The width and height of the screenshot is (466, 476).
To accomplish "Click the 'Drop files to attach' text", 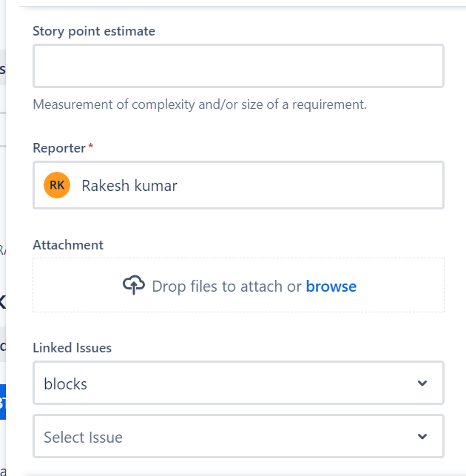I will click(226, 286).
